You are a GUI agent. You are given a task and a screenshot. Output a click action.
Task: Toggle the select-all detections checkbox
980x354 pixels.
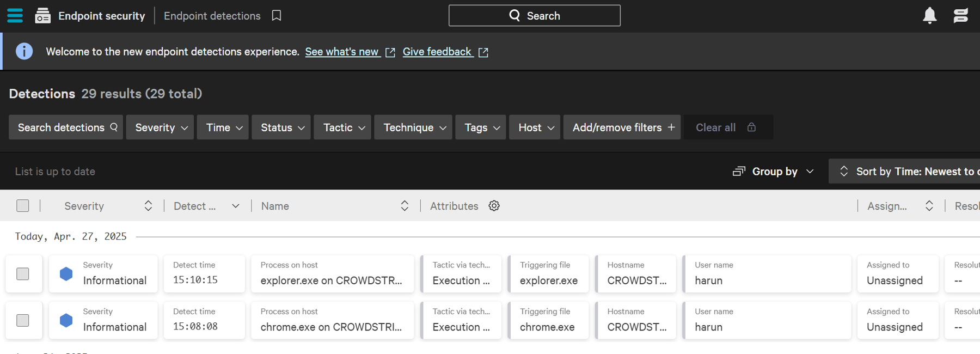tap(23, 206)
